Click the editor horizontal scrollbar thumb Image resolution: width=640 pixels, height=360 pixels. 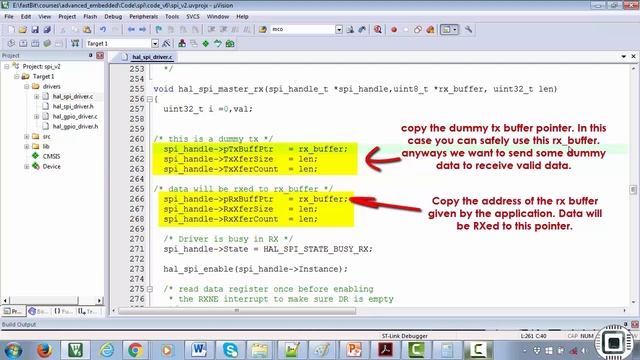coord(237,311)
